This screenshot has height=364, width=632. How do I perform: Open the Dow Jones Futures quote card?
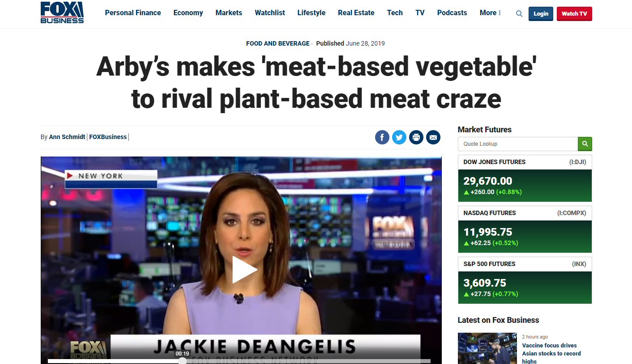point(525,178)
